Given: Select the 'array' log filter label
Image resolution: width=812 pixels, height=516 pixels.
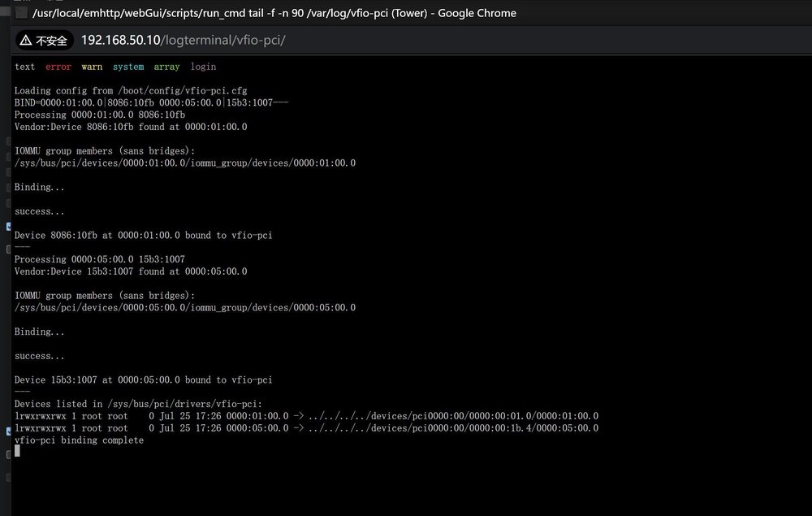Looking at the screenshot, I should click(166, 67).
